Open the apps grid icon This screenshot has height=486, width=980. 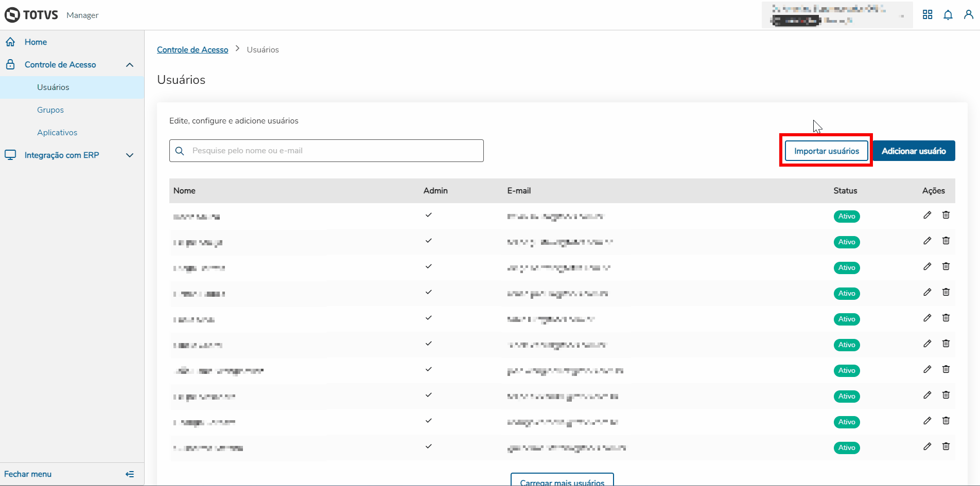point(927,15)
